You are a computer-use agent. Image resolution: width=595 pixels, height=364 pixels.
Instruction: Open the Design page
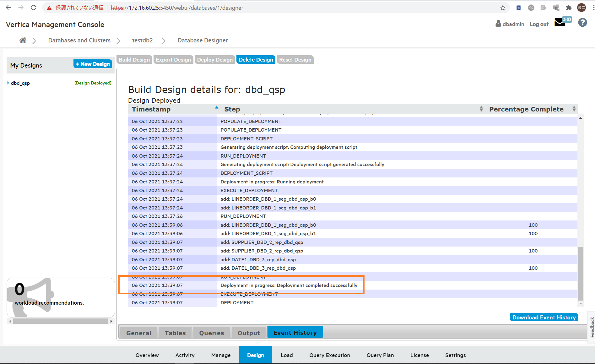(x=256, y=355)
